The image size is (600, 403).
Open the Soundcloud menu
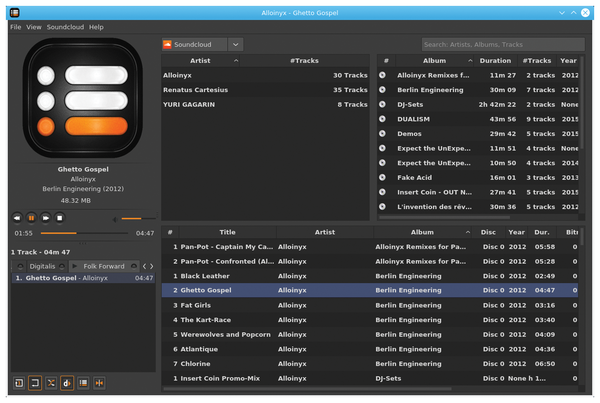pyautogui.click(x=65, y=27)
